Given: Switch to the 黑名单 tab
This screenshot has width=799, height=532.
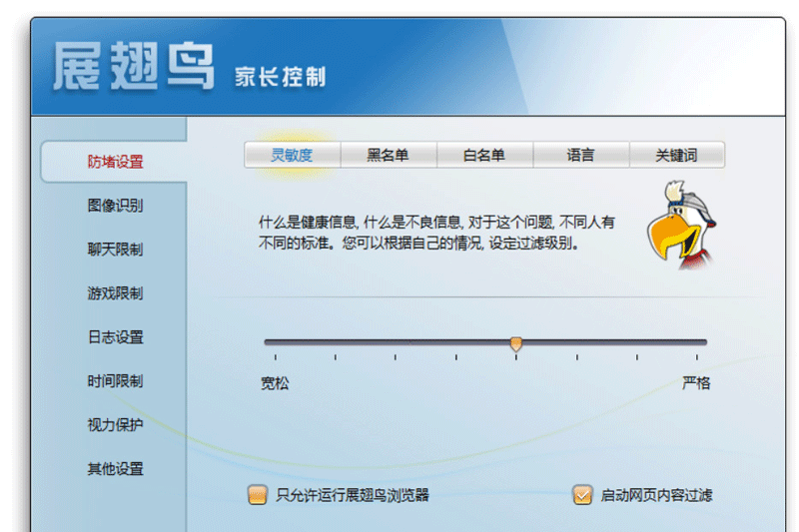Looking at the screenshot, I should pos(389,155).
